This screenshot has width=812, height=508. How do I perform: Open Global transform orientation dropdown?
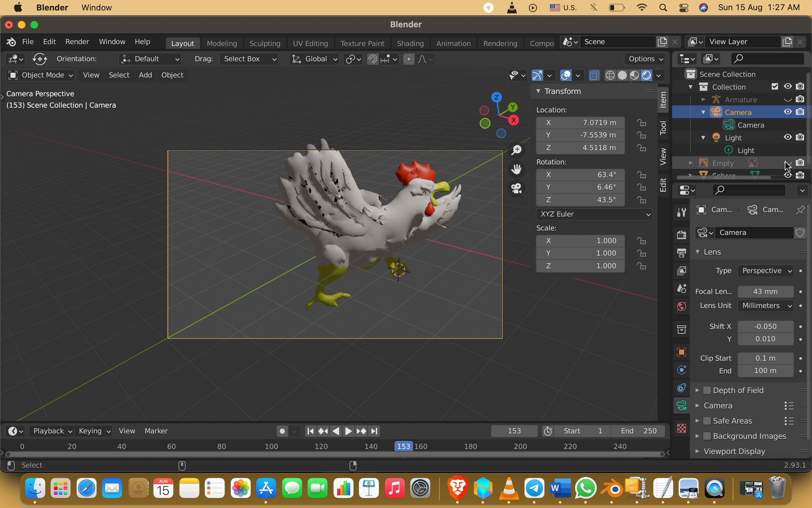coord(314,59)
